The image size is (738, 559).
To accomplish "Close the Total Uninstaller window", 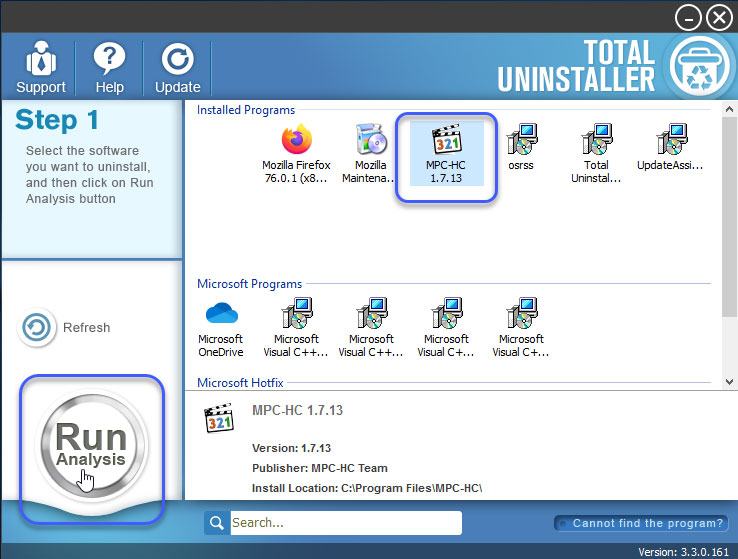I will [x=719, y=18].
